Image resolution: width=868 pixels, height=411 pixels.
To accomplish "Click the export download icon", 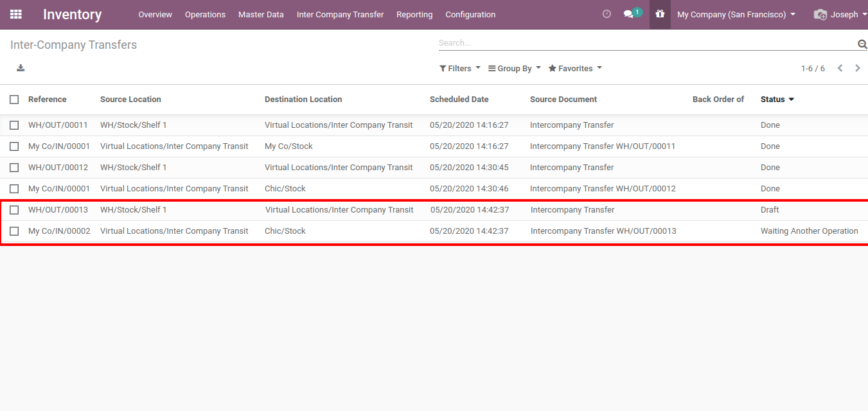I will (21, 68).
